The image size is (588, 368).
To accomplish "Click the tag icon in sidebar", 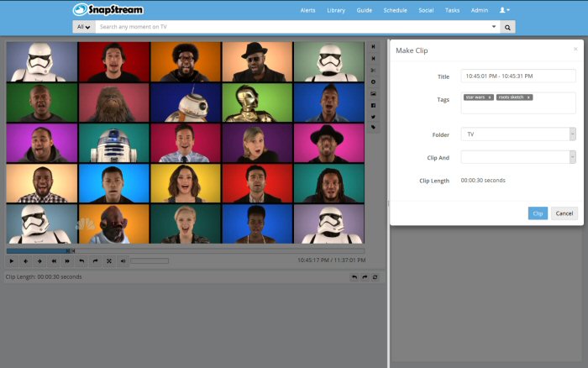I will 373,127.
